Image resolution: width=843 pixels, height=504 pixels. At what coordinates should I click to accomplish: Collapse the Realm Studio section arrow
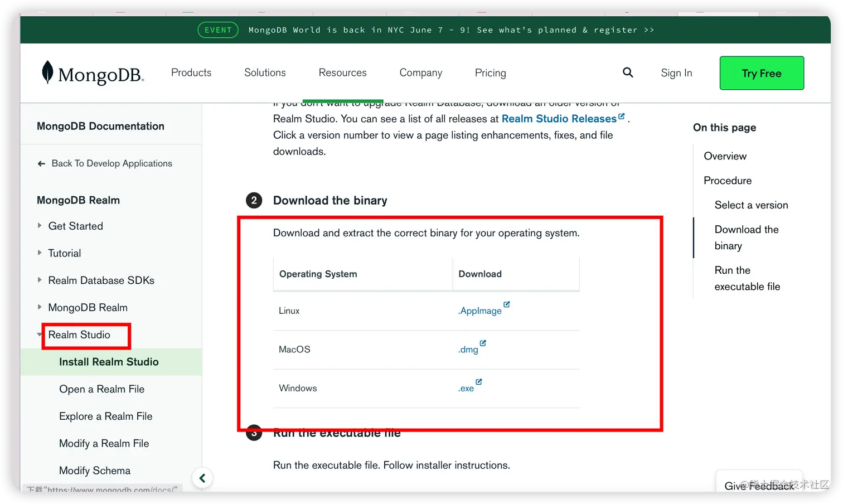pos(40,335)
